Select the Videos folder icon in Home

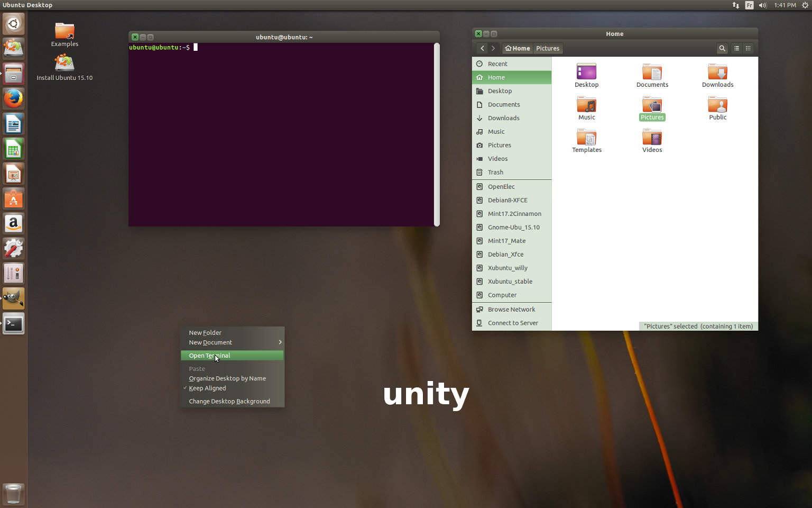pyautogui.click(x=652, y=141)
